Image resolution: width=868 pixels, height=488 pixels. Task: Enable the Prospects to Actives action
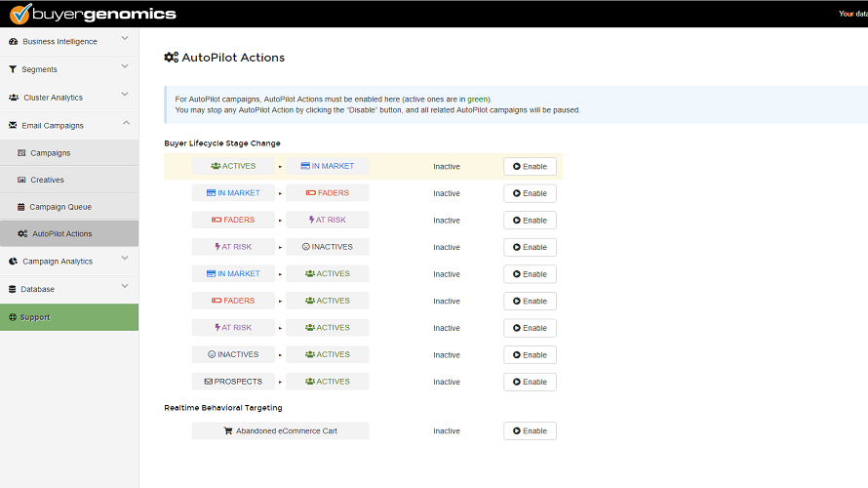[x=530, y=383]
